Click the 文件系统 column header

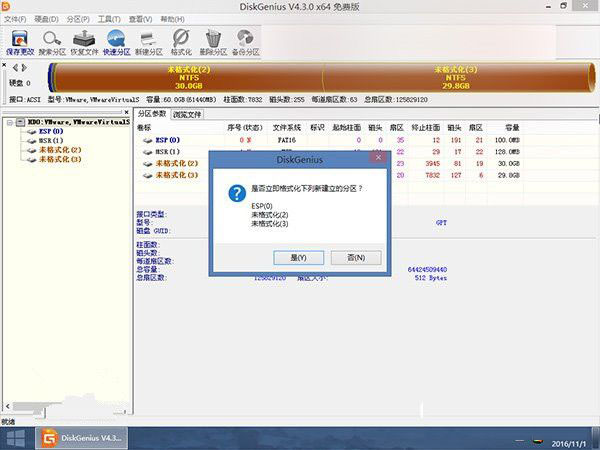287,128
